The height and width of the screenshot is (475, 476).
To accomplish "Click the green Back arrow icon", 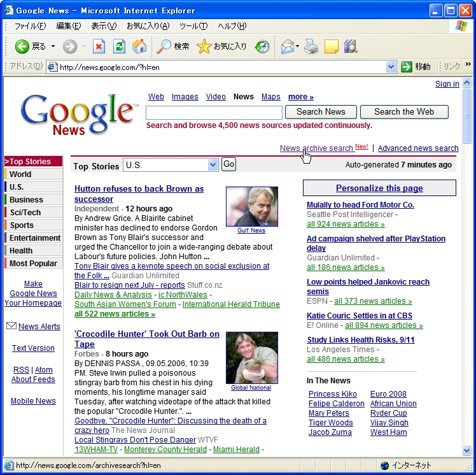I will (x=22, y=46).
